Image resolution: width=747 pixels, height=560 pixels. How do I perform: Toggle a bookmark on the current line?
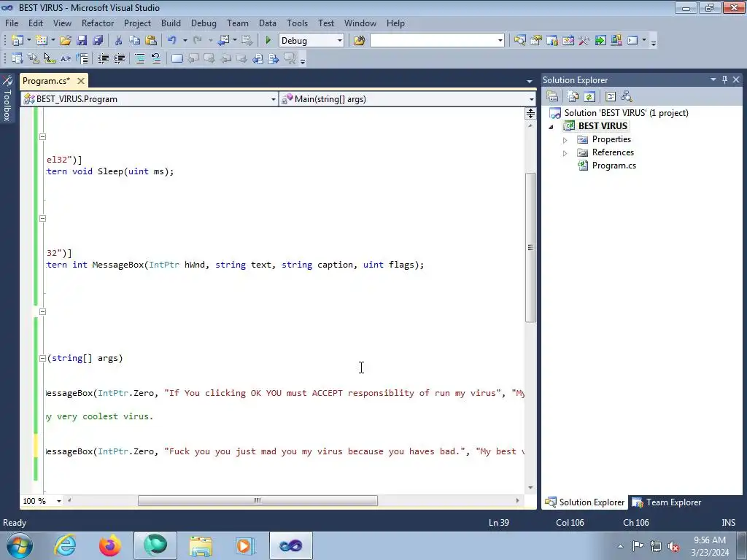(177, 58)
